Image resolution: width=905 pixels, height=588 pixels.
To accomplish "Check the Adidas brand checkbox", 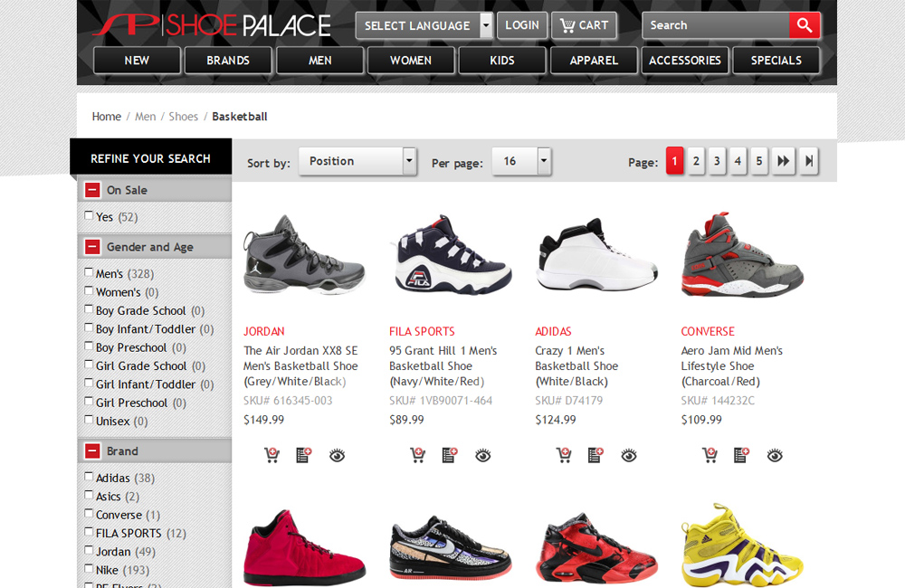I will [89, 476].
